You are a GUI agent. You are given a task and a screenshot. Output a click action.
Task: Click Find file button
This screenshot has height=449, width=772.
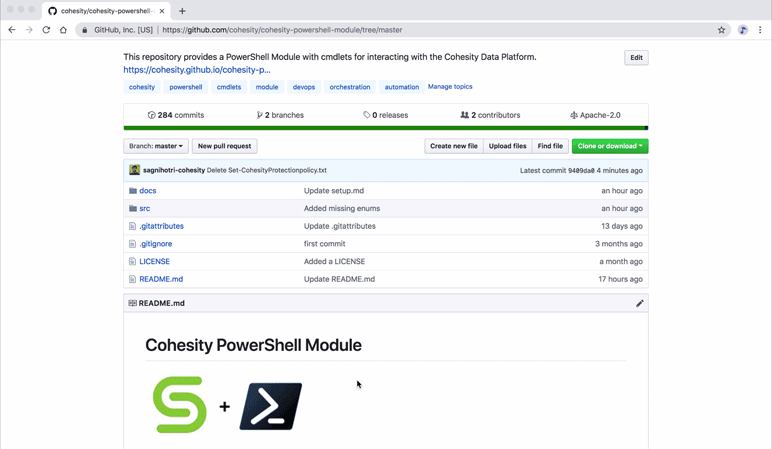point(550,146)
